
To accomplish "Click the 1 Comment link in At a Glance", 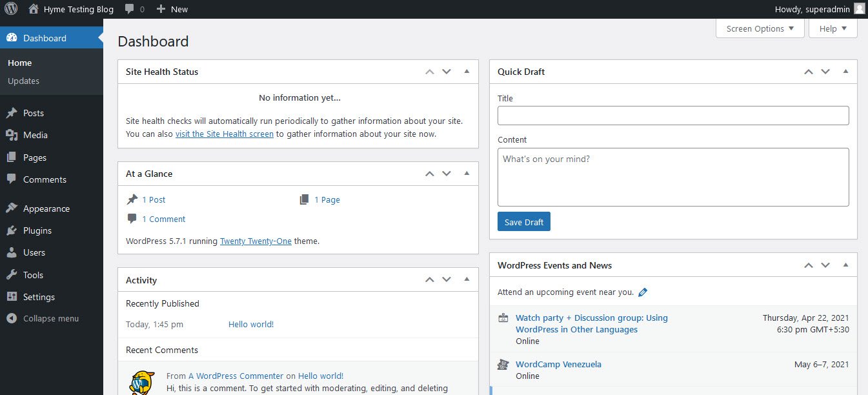I will (x=164, y=219).
